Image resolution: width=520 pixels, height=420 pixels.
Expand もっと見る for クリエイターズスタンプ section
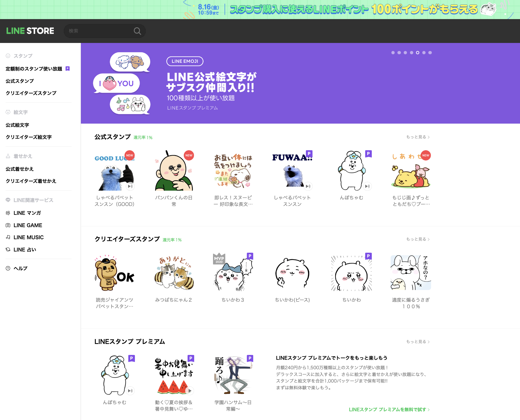[x=418, y=239]
